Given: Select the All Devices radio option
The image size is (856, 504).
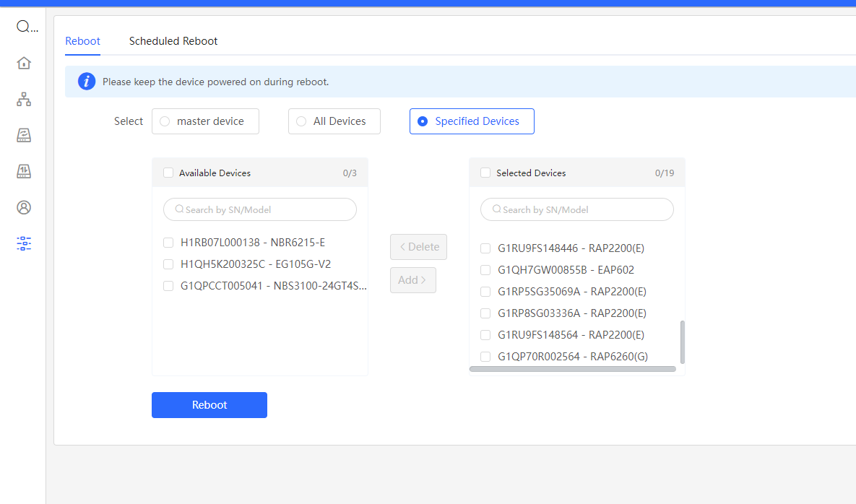Looking at the screenshot, I should click(334, 121).
